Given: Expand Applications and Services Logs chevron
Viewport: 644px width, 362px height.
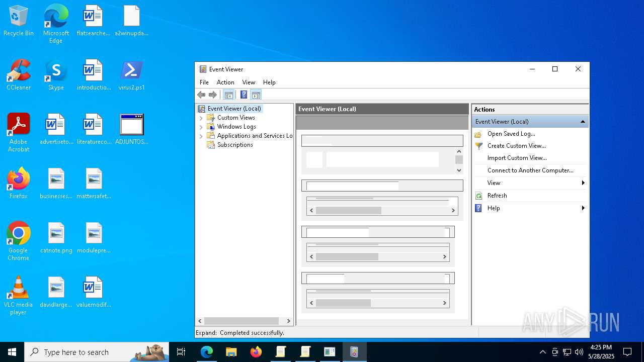Looking at the screenshot, I should click(x=201, y=136).
